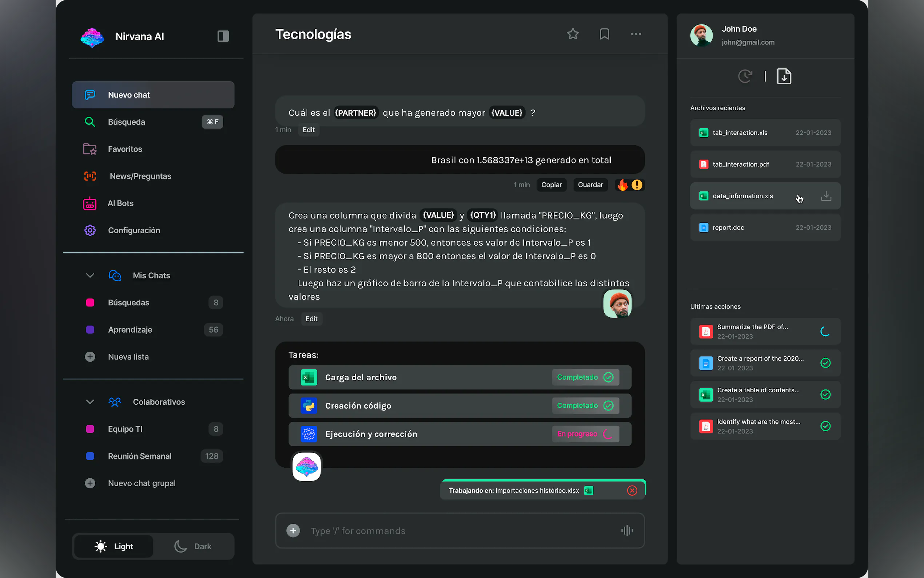Open the history clock icon
Viewport: 924px width, 578px height.
pos(745,76)
